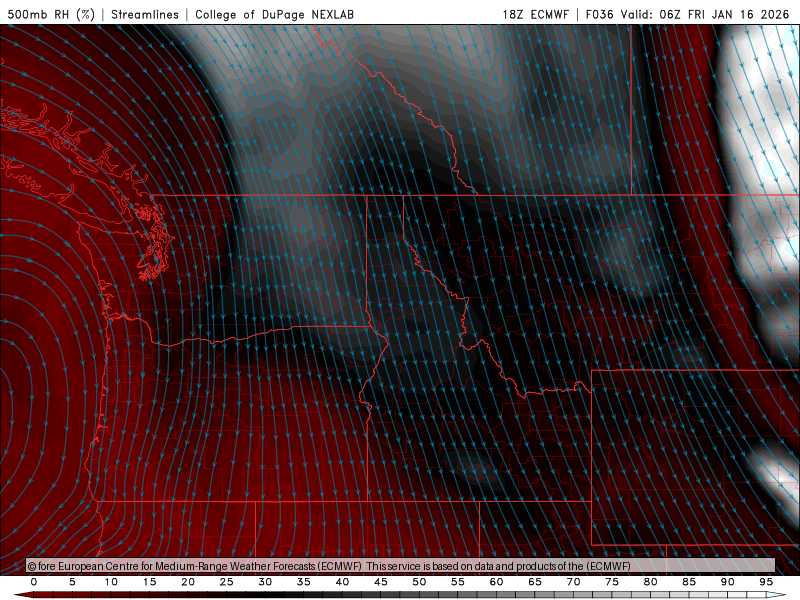Click the "90" label on the color scale
This screenshot has width=800, height=600.
point(727,582)
